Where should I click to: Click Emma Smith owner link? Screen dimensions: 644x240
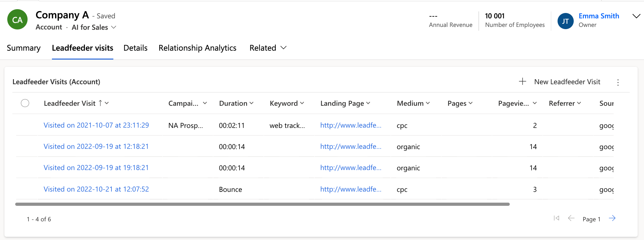click(599, 16)
